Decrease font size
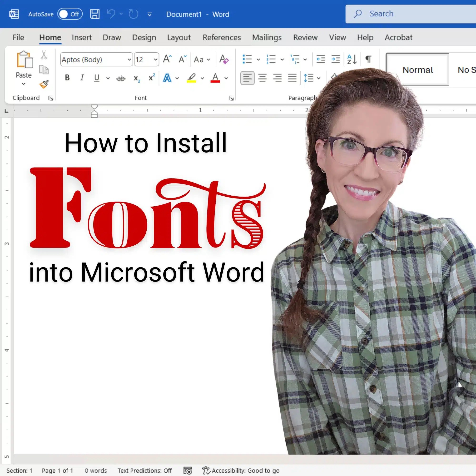Image resolution: width=476 pixels, height=476 pixels. [x=183, y=59]
